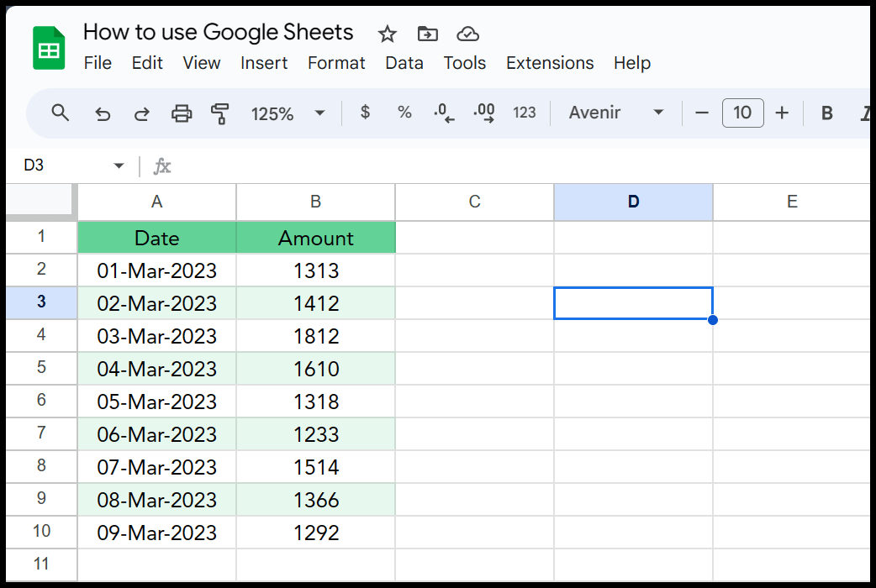Select cell 09-Mar-2023
The width and height of the screenshot is (876, 588).
point(157,533)
